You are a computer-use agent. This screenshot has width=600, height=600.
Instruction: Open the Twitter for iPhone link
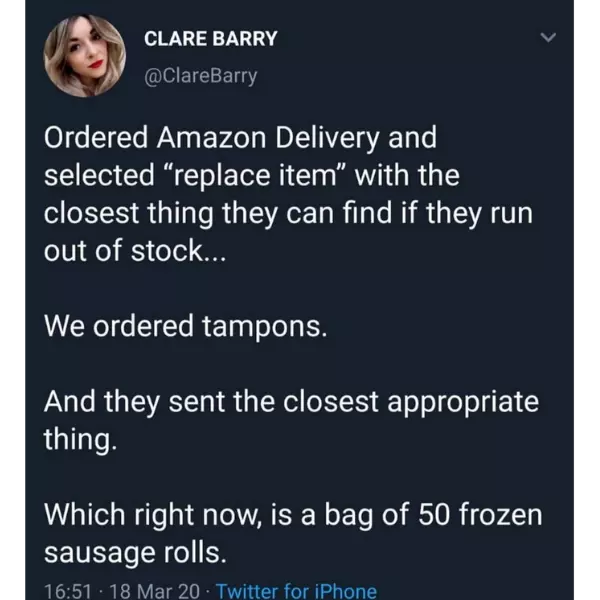coord(296,591)
